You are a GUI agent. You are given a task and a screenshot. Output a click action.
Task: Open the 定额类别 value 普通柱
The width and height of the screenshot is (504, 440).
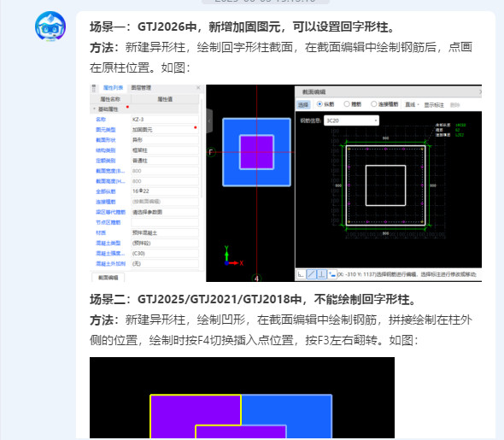pos(165,161)
